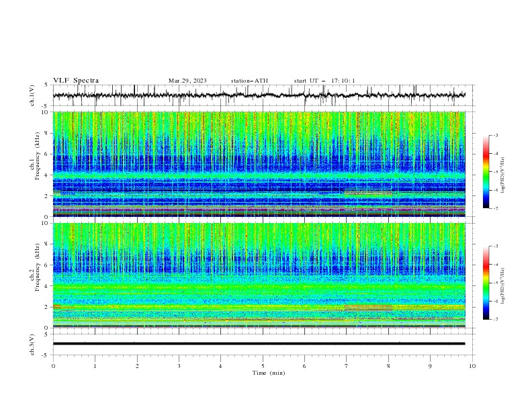532x411 pixels.
Task: Click the "station=ATH" header label
Action: 249,81
